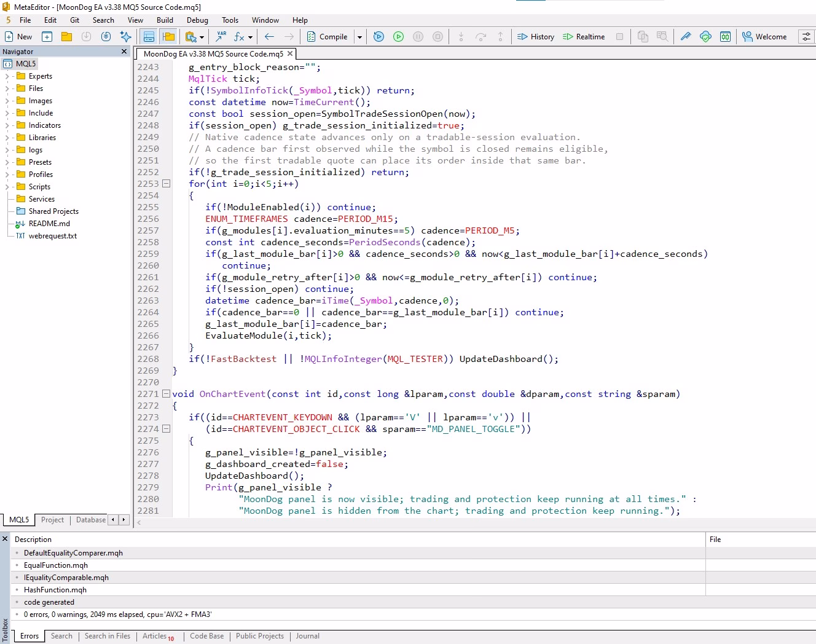Open the trading terminal chart icon

[x=726, y=37]
